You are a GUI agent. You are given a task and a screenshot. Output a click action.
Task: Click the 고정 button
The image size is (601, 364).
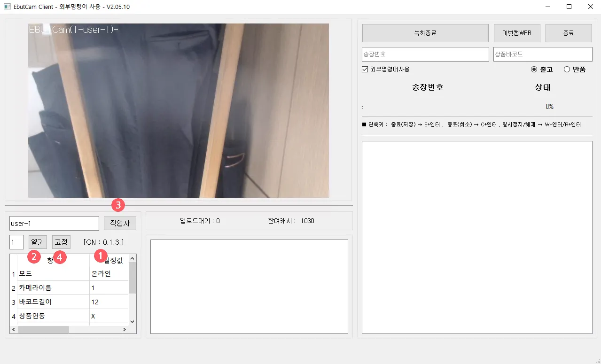click(61, 242)
